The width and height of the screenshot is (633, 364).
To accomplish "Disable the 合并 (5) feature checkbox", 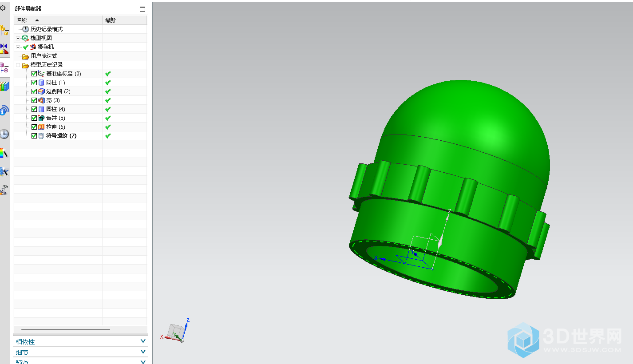I will coord(34,118).
